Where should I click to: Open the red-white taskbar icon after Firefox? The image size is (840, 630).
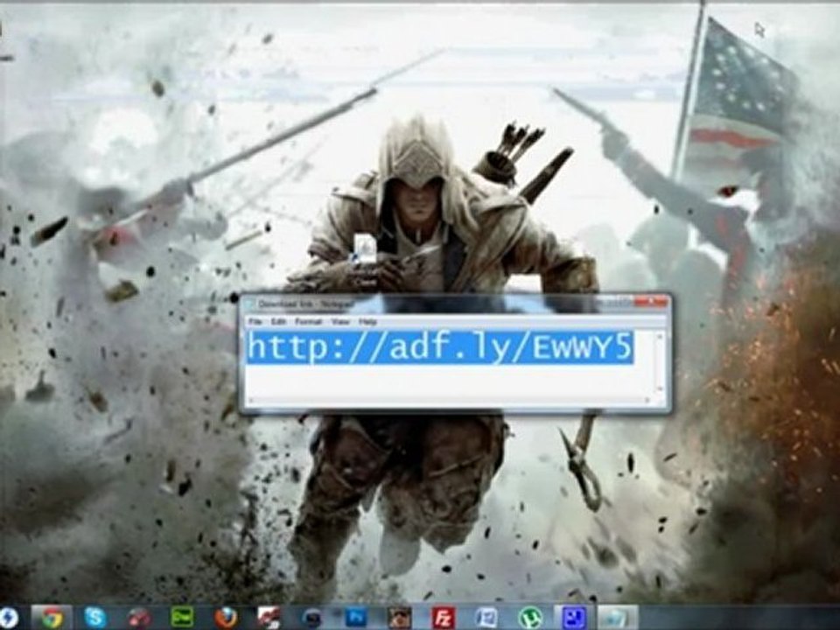(269, 618)
